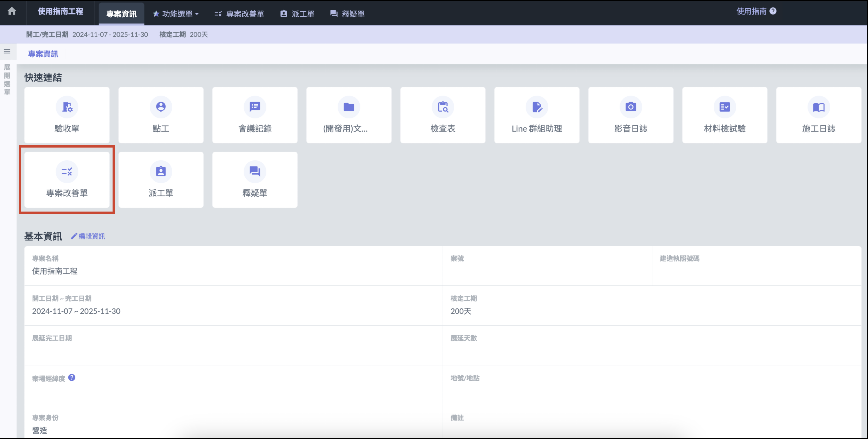
Task: Open the Line 群組助理 quick link
Action: coord(536,115)
